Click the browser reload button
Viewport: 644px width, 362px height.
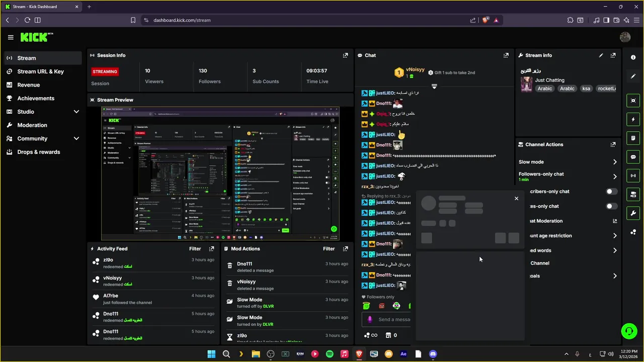coord(27,20)
